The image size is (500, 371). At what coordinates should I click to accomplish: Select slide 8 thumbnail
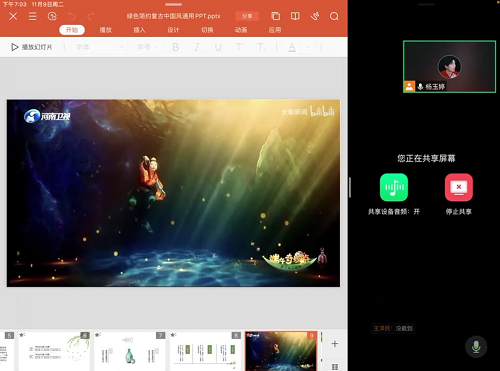pos(205,351)
